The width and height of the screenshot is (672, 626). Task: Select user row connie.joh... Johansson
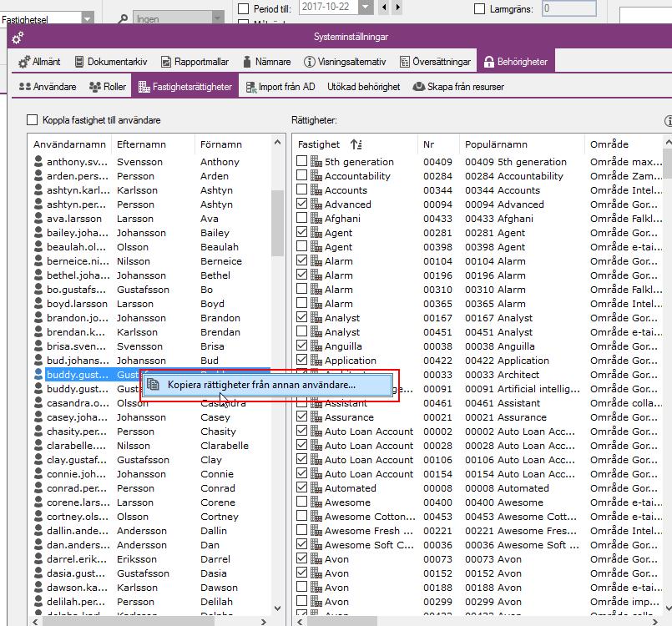tap(150, 474)
